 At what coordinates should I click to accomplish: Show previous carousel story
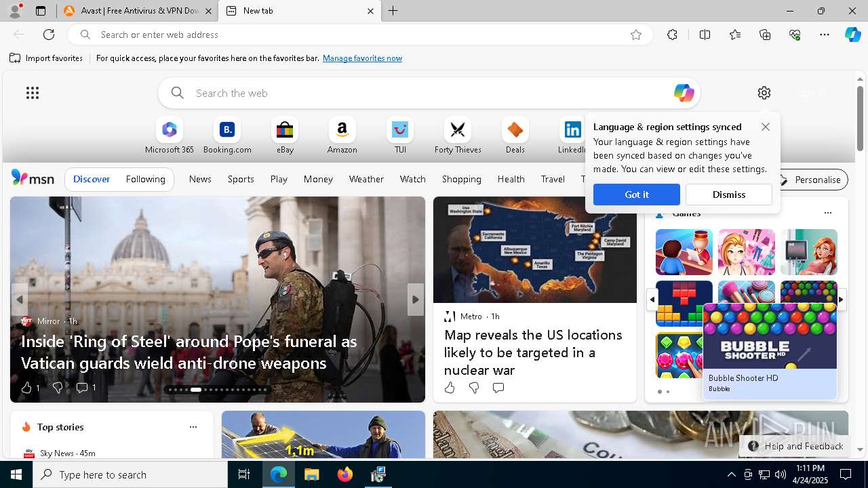[x=20, y=300]
